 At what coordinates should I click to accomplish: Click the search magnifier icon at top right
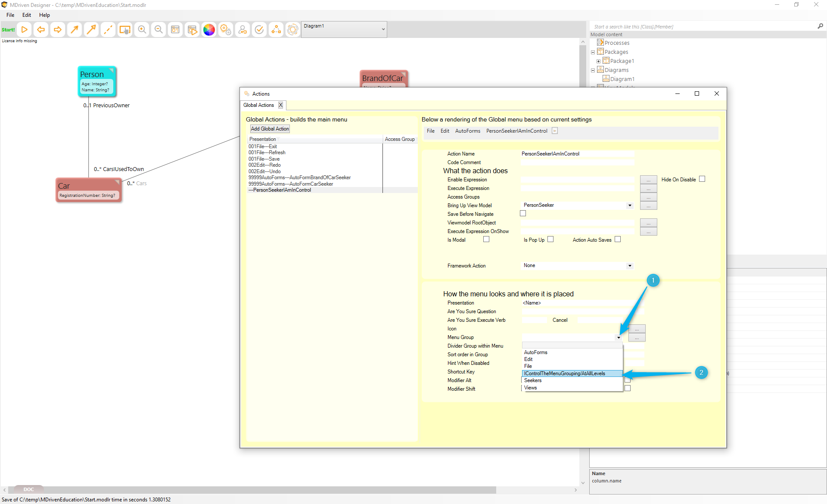(x=820, y=26)
